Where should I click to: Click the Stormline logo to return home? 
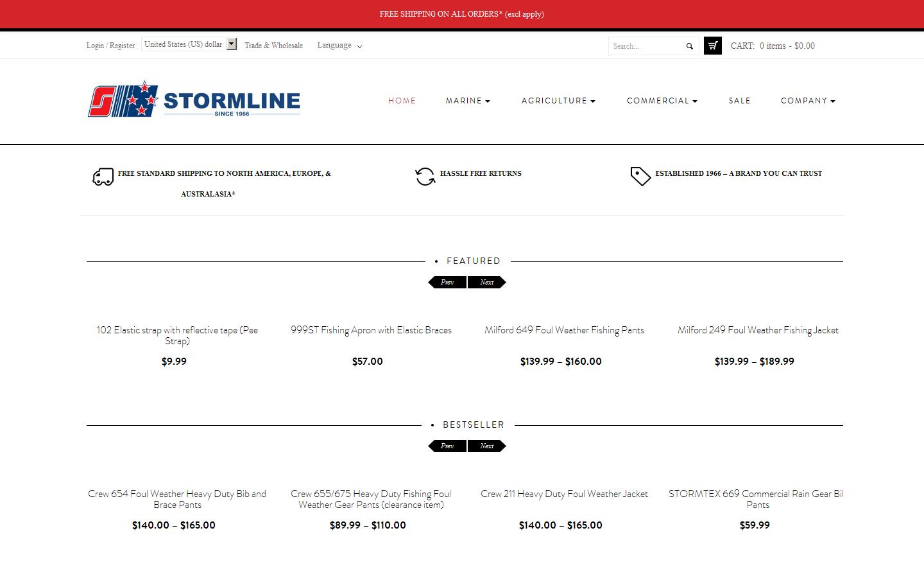pos(194,100)
